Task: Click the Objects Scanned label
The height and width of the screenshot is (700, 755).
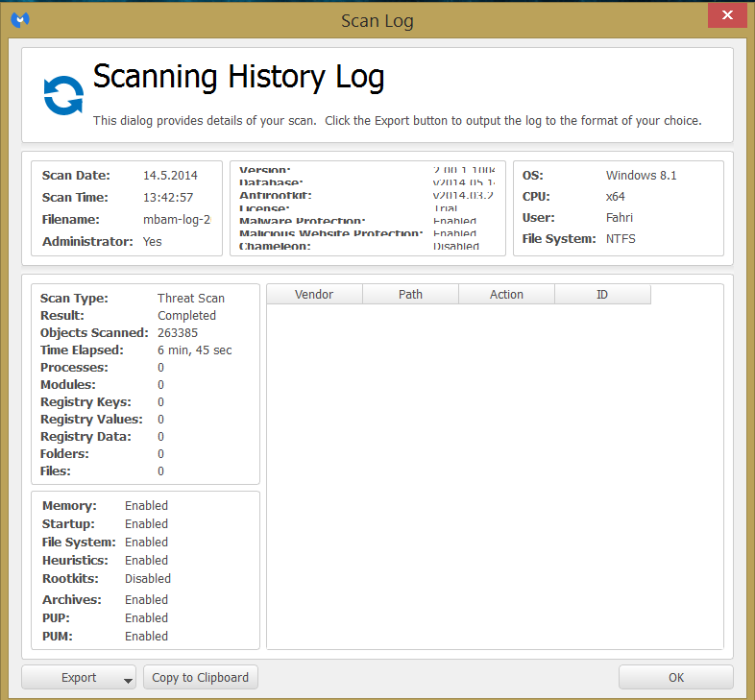Action: (94, 332)
